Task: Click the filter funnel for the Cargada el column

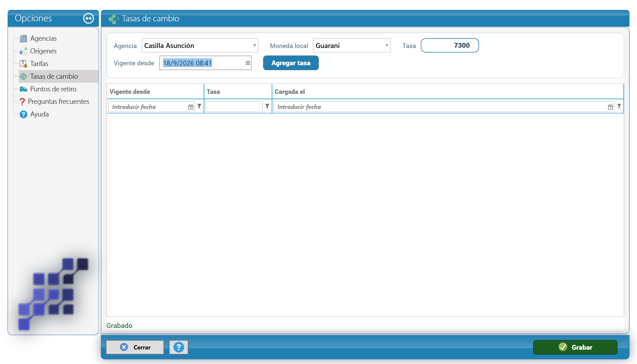Action: (x=619, y=107)
